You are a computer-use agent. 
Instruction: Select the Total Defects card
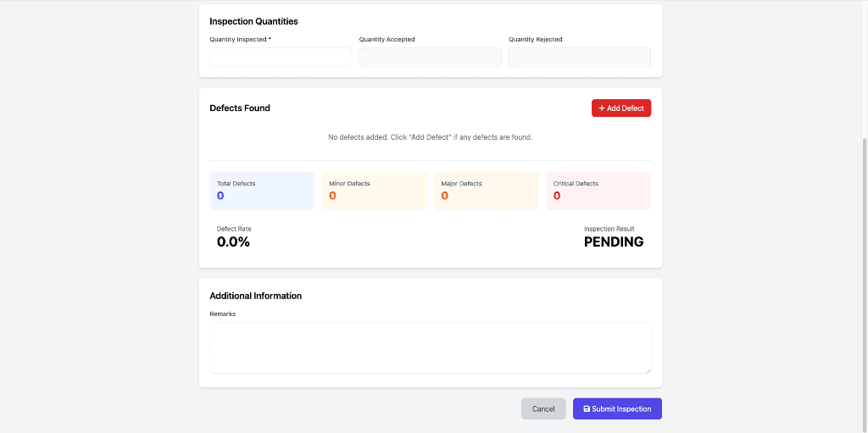click(262, 191)
